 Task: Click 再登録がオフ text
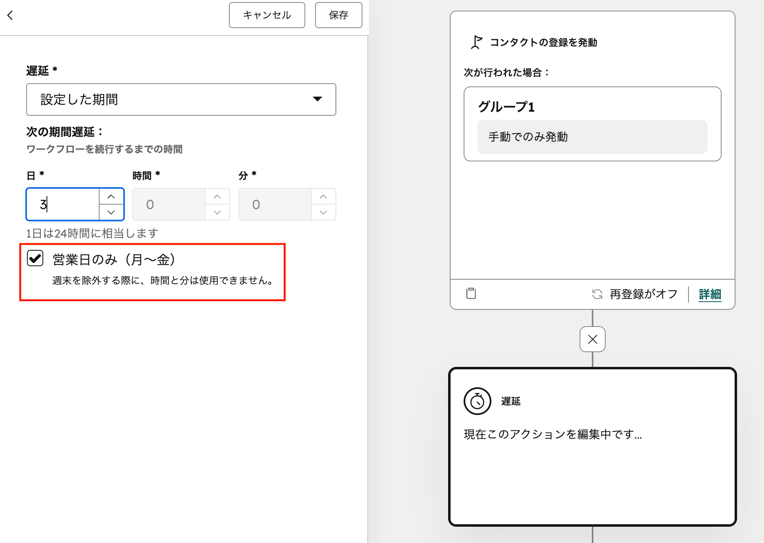click(644, 294)
